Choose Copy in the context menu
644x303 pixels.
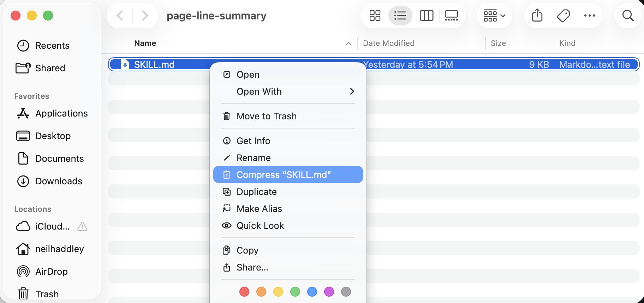click(x=288, y=250)
